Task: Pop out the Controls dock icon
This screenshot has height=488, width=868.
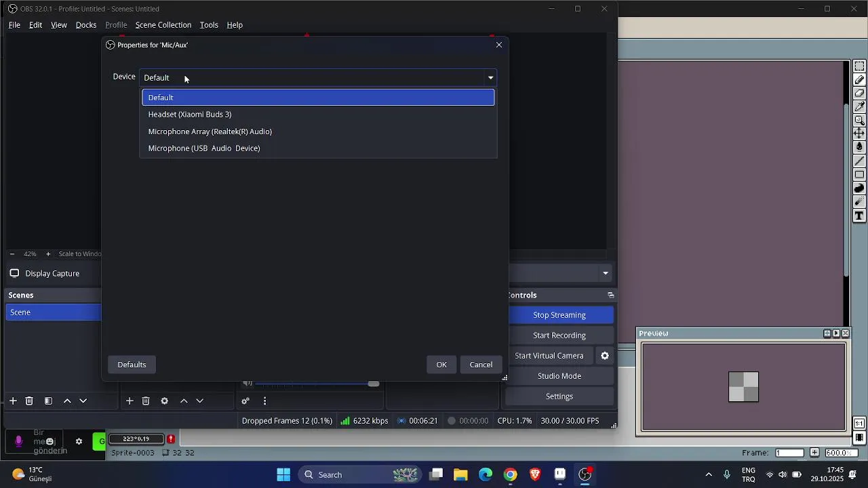Action: click(611, 296)
